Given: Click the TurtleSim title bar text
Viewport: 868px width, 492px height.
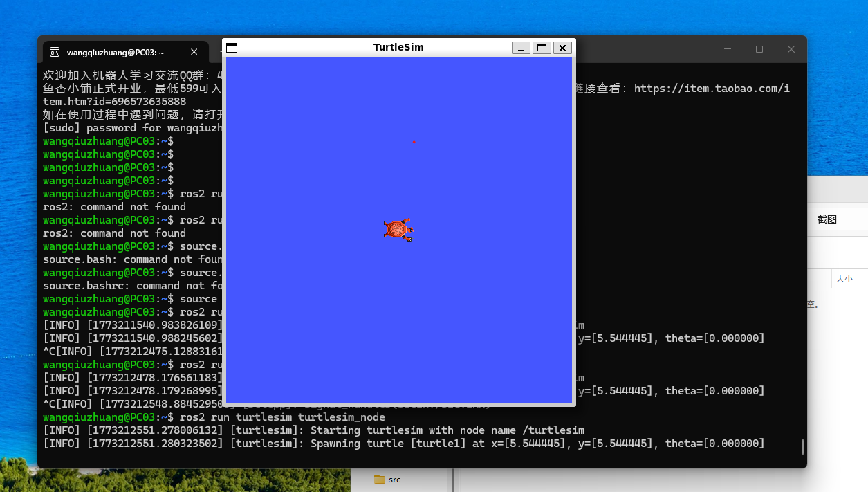Looking at the screenshot, I should 398,47.
